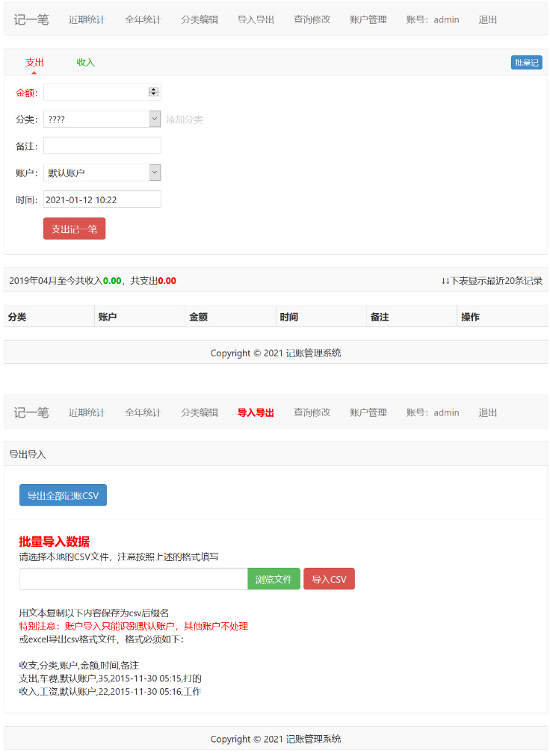This screenshot has width=550, height=756.
Task: Expand the 默认账户 account dropdown
Action: pyautogui.click(x=102, y=173)
